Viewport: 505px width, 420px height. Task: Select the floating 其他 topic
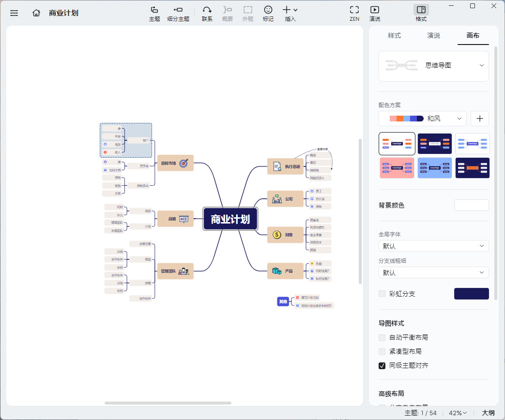click(x=283, y=301)
